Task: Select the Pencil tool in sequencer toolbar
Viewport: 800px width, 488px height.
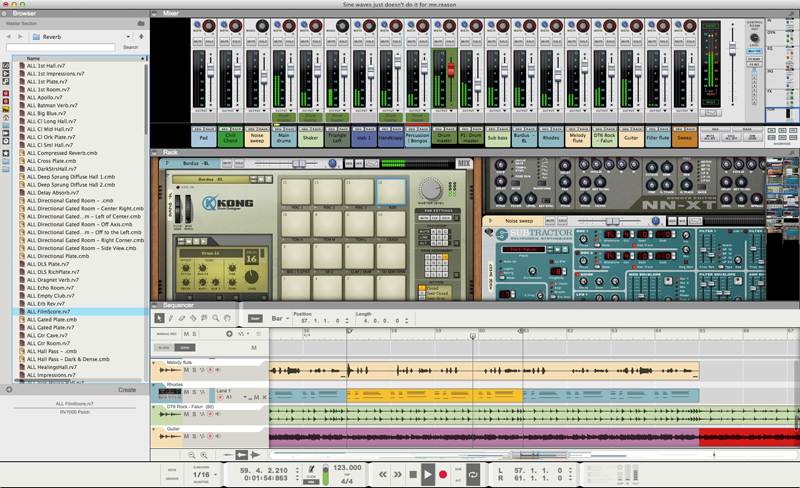Action: tap(170, 318)
